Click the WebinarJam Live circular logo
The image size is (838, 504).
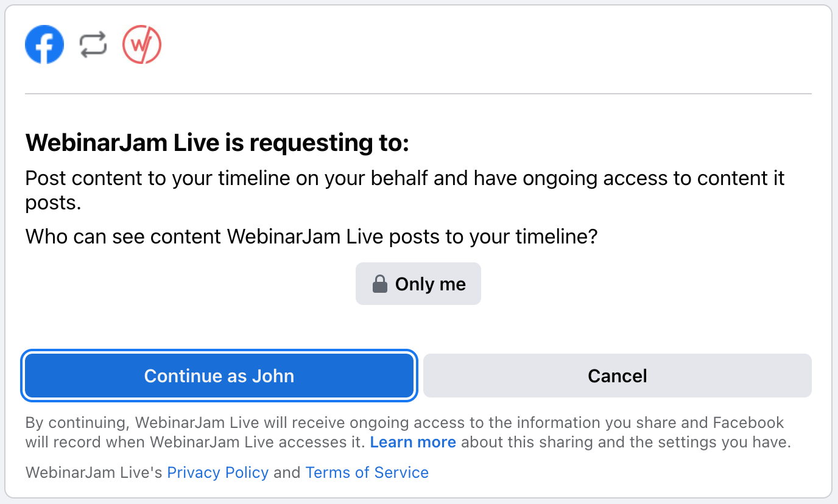pyautogui.click(x=142, y=44)
